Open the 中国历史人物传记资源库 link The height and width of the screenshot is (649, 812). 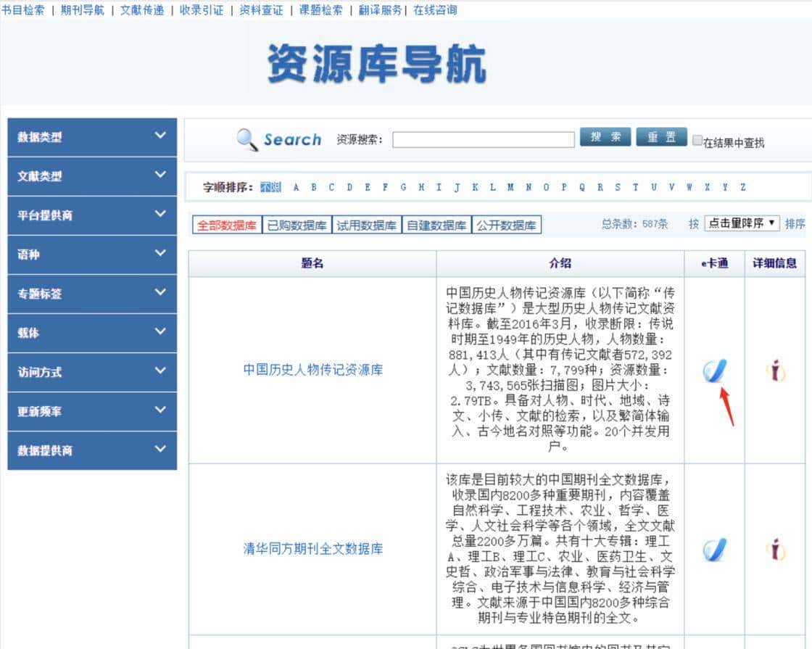click(312, 371)
